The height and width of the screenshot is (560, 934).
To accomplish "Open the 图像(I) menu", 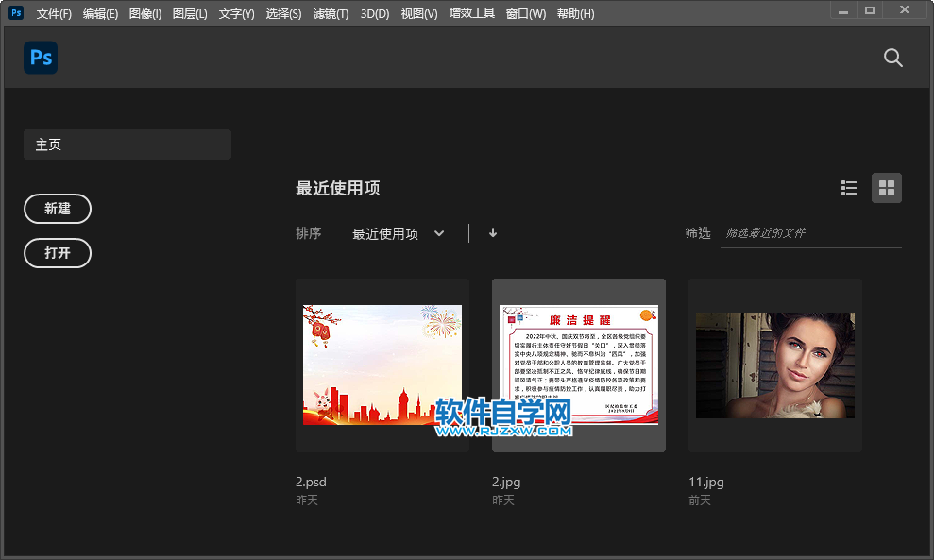I will pyautogui.click(x=145, y=14).
